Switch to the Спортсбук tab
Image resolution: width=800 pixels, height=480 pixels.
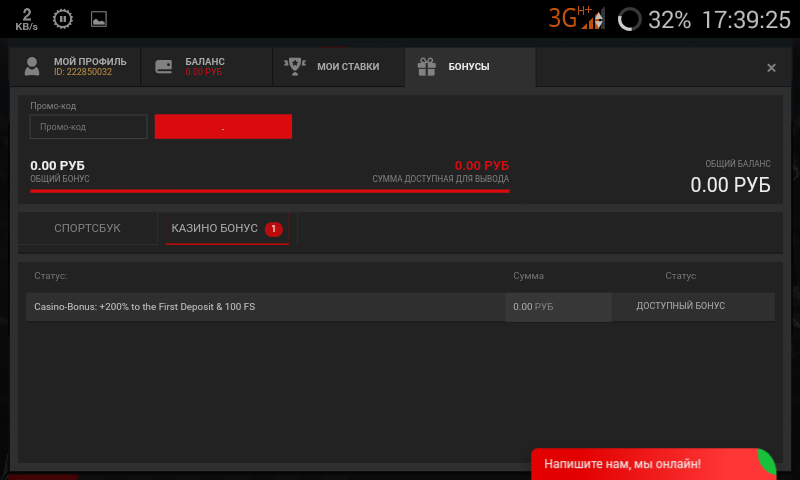click(87, 228)
